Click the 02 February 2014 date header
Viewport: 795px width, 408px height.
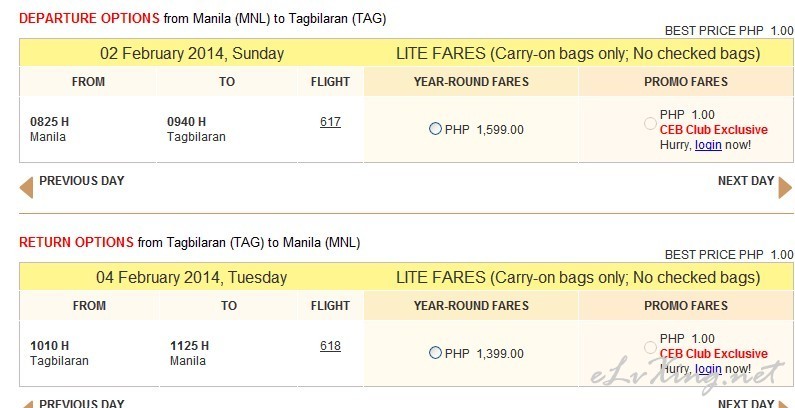pos(192,53)
